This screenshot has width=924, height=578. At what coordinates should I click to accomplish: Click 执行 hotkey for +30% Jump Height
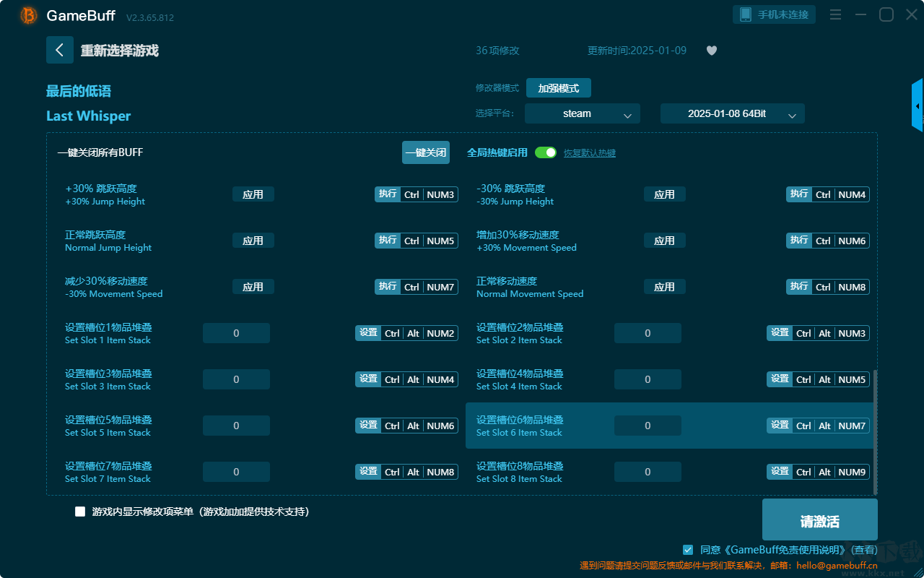point(388,194)
